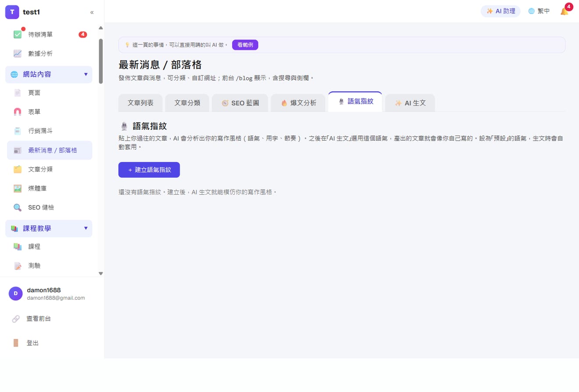Open the 繁中 language selector
Viewport: 579px width, 392px height.
[x=539, y=11]
